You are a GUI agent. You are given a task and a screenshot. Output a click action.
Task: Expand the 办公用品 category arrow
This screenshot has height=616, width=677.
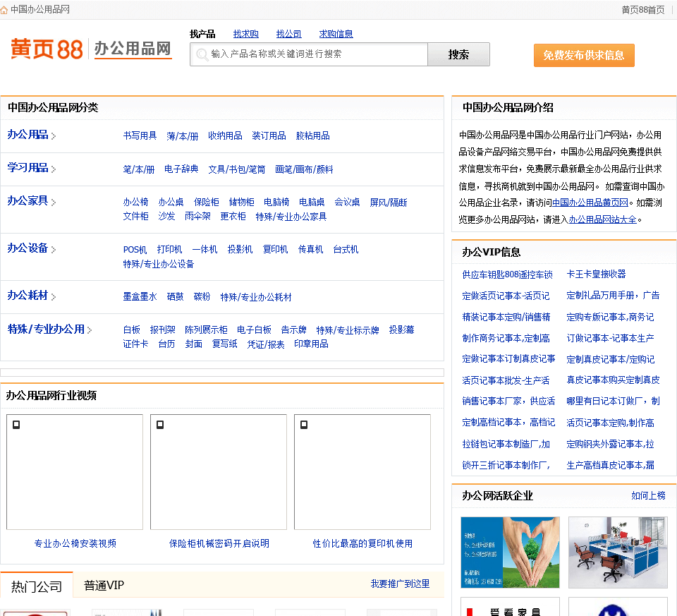click(54, 136)
